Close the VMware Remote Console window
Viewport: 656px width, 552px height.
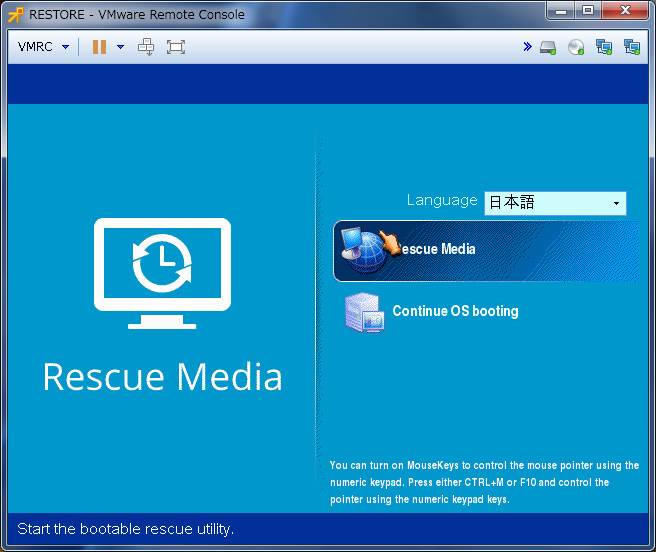click(x=625, y=11)
